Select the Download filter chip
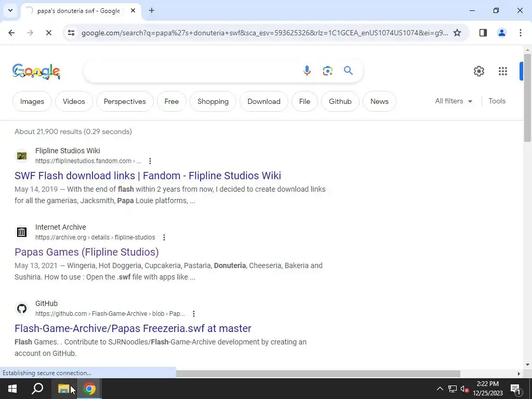532x399 pixels. (263, 101)
